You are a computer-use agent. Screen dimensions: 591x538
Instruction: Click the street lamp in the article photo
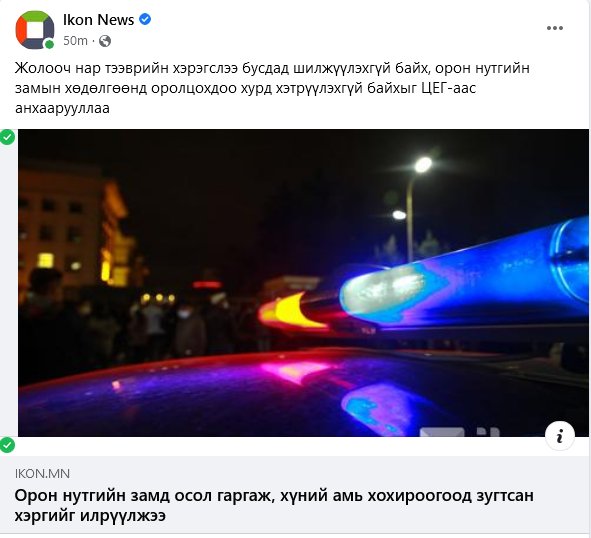point(415,205)
